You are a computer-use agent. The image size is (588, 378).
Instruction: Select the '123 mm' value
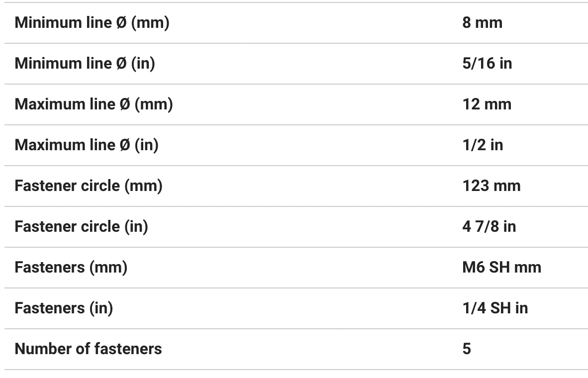tap(491, 186)
